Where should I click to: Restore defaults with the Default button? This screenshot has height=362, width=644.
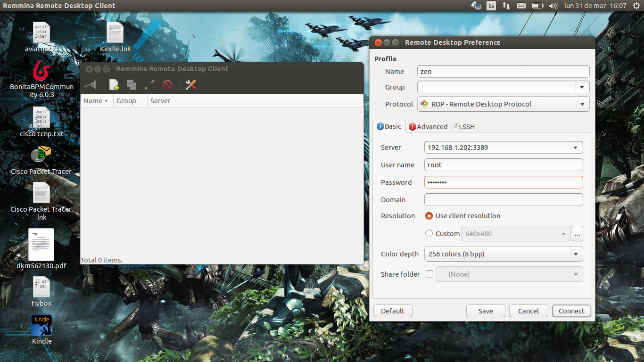coord(393,311)
